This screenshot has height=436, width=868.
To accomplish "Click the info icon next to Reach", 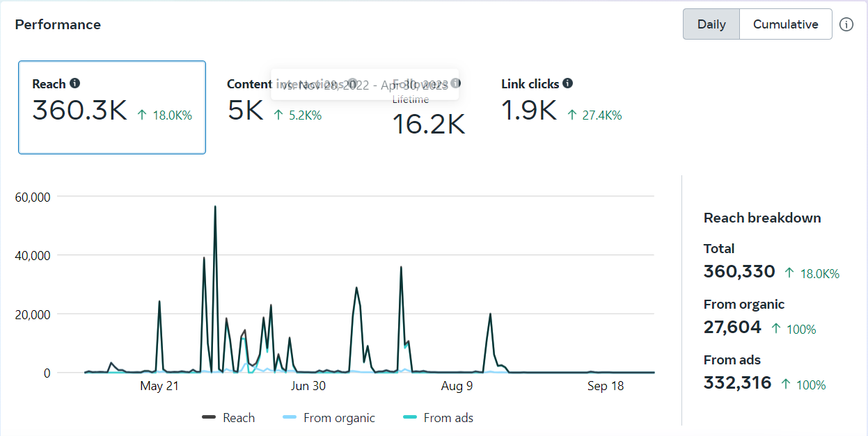I will click(x=74, y=83).
